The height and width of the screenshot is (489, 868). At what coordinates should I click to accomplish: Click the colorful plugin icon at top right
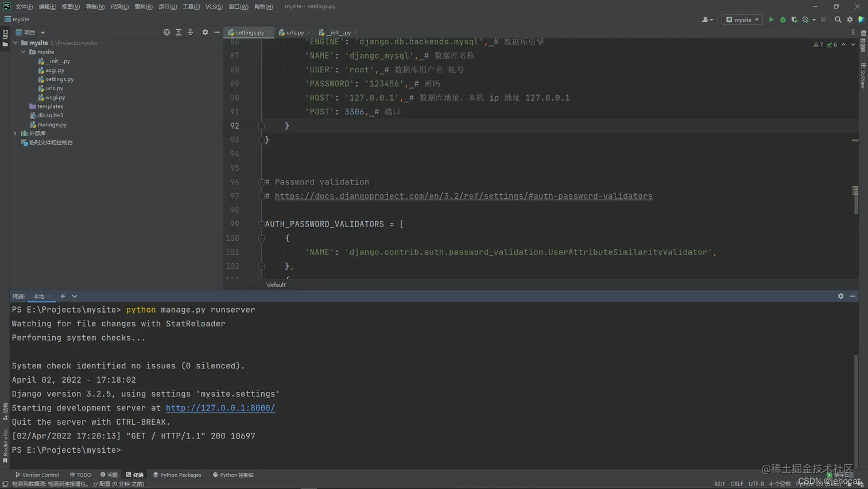[x=861, y=20]
